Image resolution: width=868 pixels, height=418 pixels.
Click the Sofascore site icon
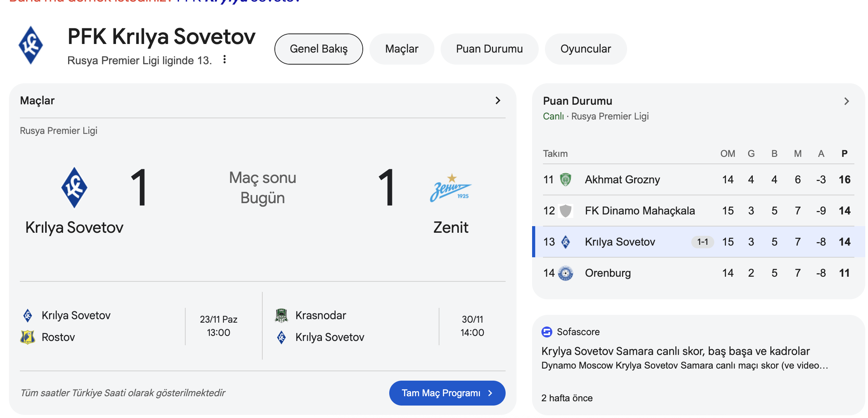click(547, 332)
